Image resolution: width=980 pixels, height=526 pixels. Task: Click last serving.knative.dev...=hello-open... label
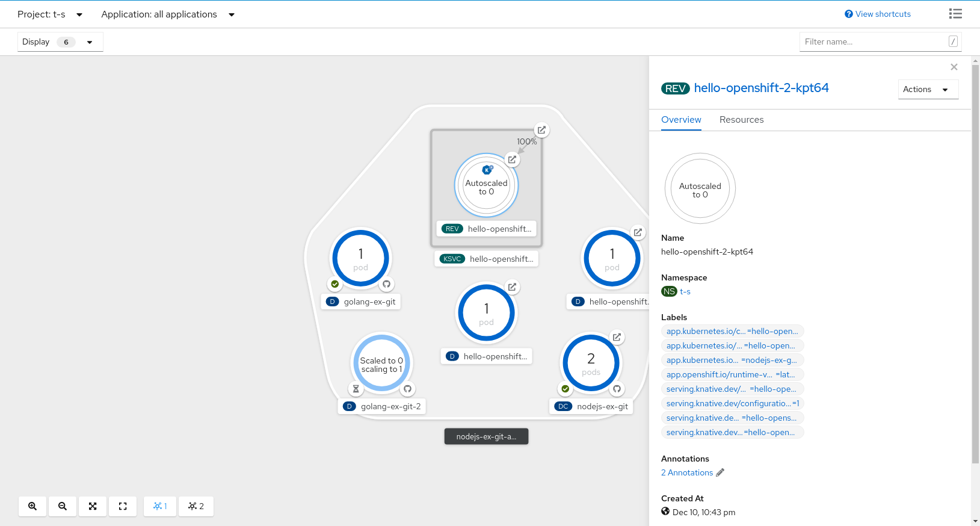(733, 432)
